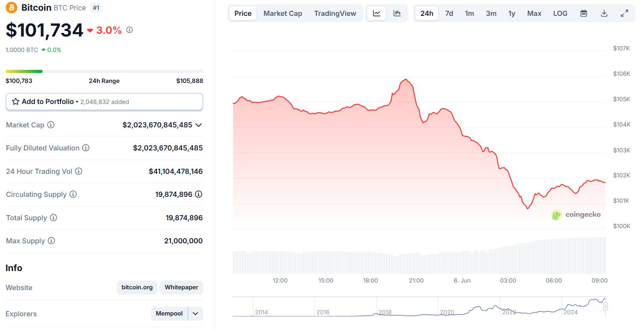Screen dimensions: 644x329
Task: Switch to the Market Cap tab
Action: tap(283, 13)
